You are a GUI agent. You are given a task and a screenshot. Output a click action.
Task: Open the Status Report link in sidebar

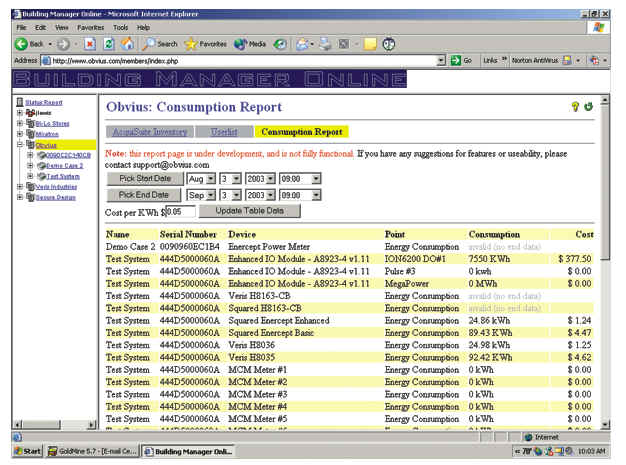coord(44,103)
